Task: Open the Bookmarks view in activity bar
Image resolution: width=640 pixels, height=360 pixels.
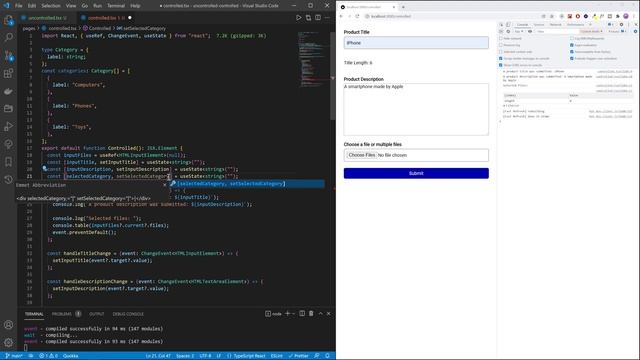Action: coord(8,162)
